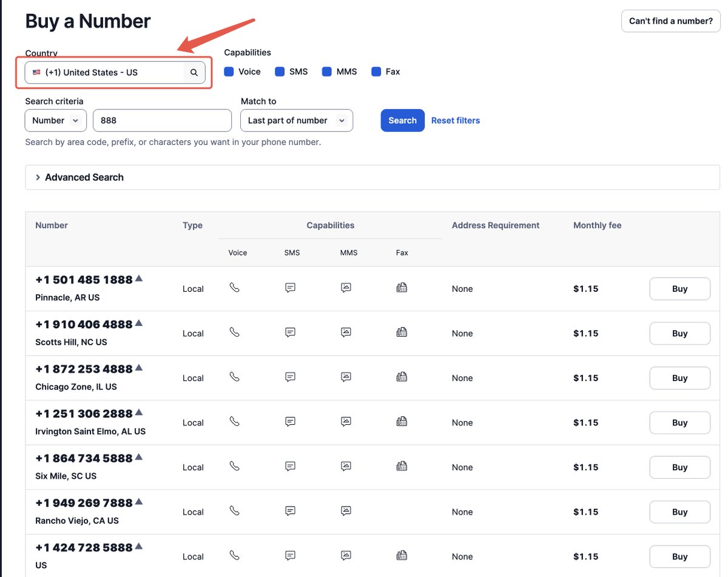
Task: Click Fax icon for +1 424 728 5888
Action: [x=402, y=555]
